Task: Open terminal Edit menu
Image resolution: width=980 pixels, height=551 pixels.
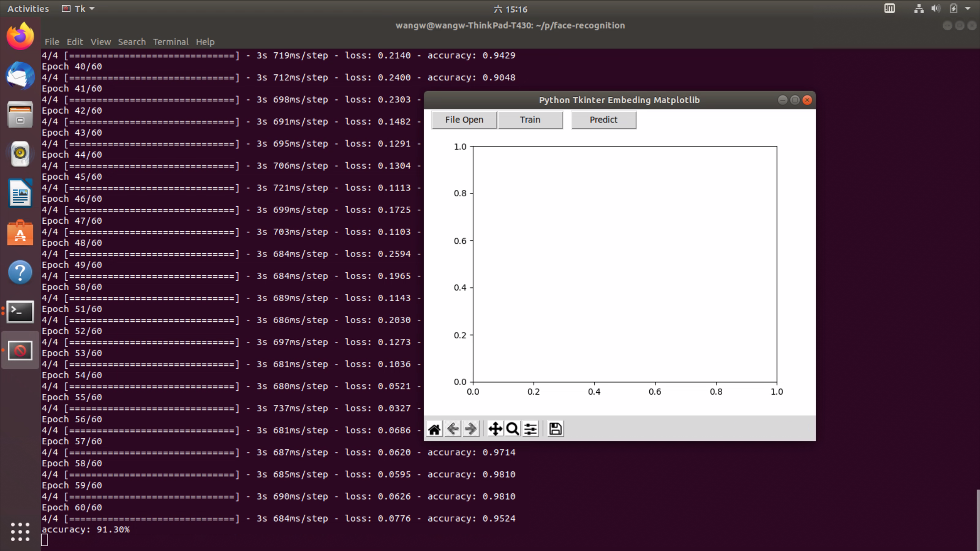Action: [75, 42]
